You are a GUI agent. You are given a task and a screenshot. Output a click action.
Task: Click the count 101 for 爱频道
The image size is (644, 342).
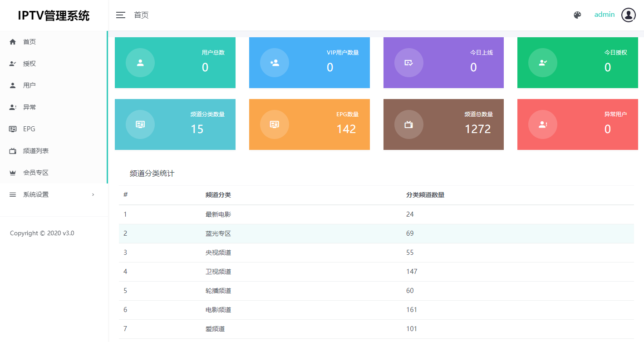tap(412, 329)
